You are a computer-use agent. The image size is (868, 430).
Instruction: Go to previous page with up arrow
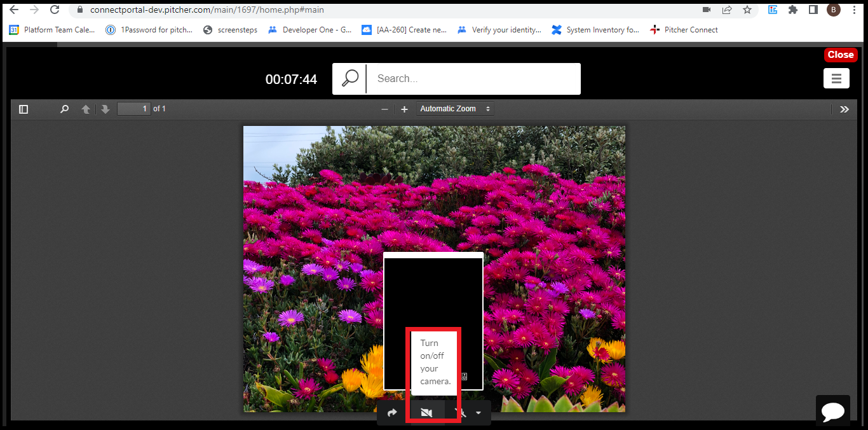(x=86, y=109)
